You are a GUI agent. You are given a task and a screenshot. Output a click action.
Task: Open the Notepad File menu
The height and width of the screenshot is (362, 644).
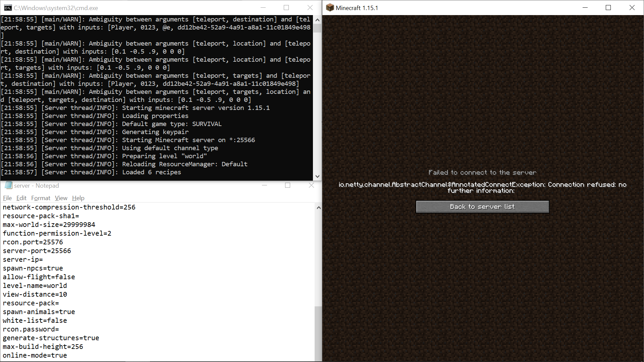7,198
